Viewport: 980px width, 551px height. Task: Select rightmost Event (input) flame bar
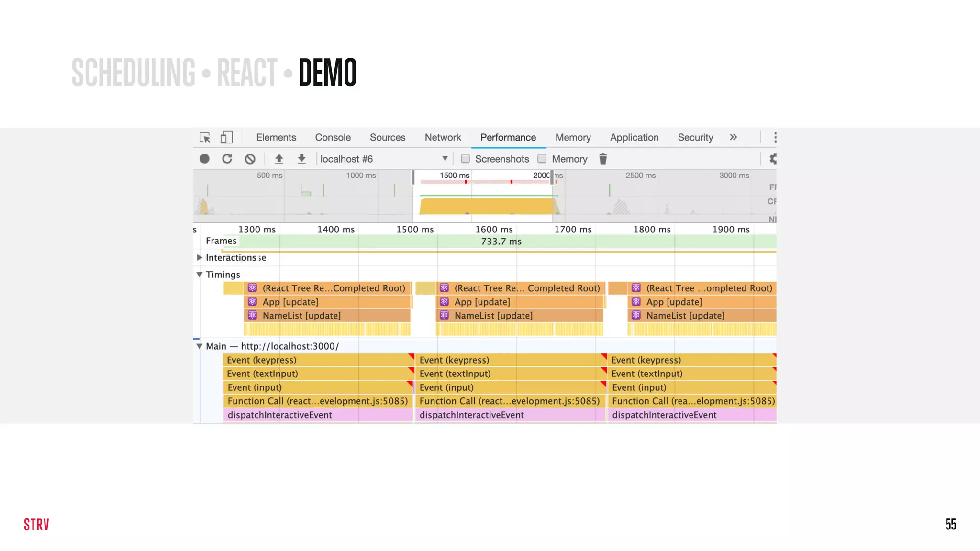coord(692,387)
